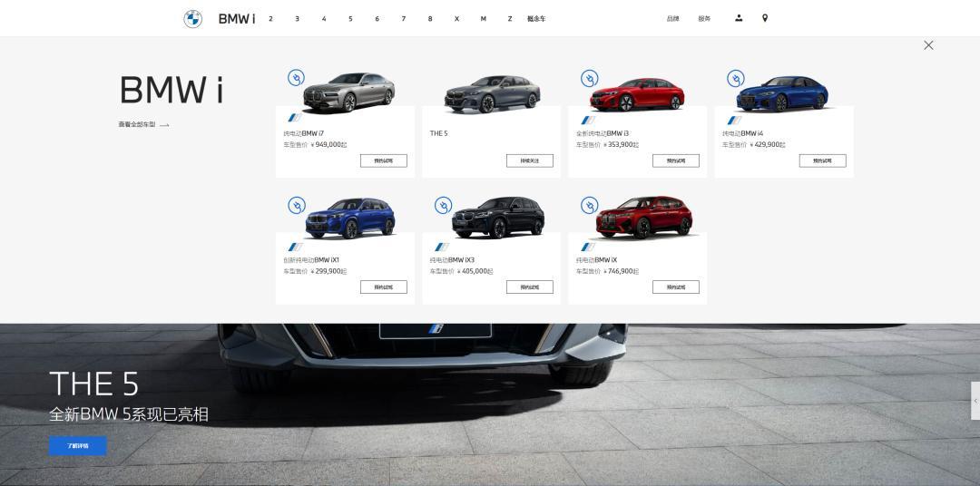Open the 5 series menu

350,19
